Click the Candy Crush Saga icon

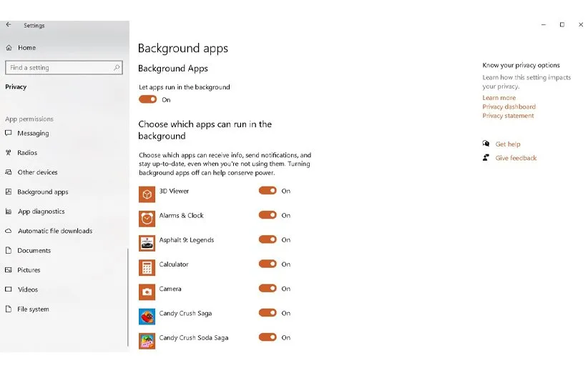pyautogui.click(x=147, y=316)
